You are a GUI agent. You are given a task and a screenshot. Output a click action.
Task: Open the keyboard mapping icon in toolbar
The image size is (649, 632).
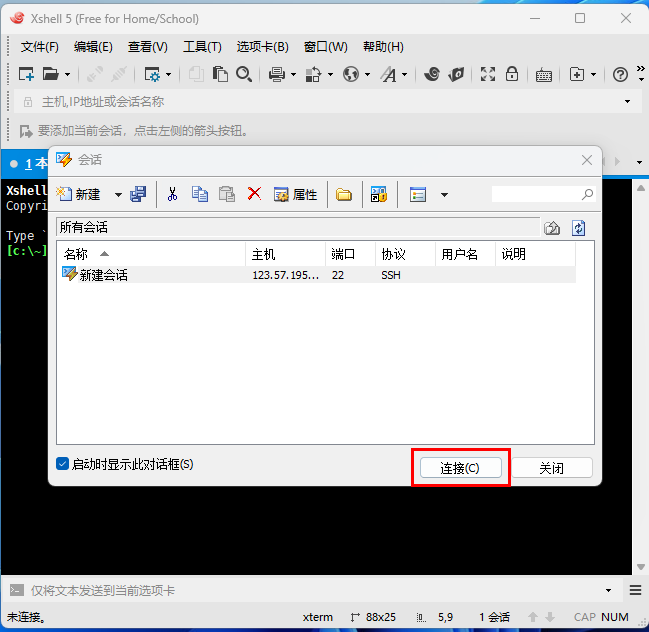coord(543,75)
